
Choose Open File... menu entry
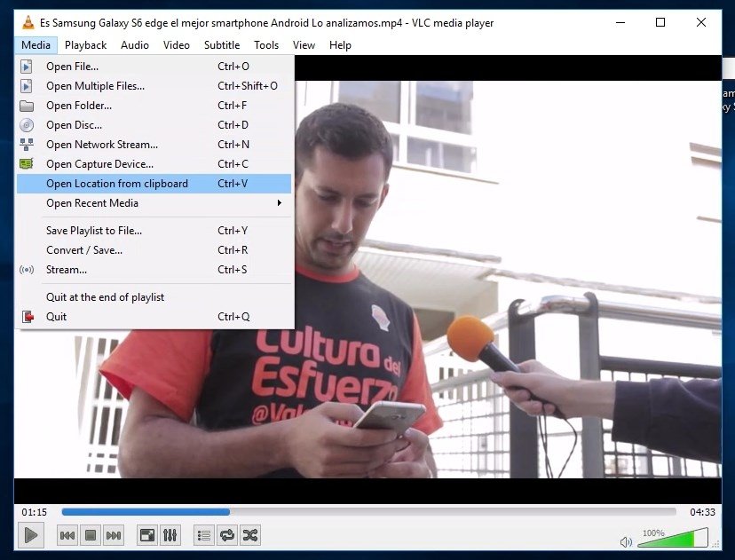pos(154,67)
